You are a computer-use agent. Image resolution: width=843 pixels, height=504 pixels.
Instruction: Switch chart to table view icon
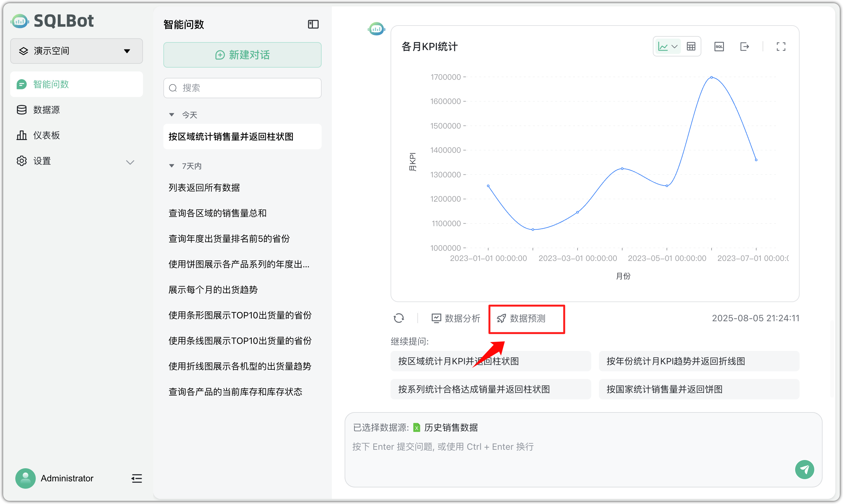pos(691,46)
